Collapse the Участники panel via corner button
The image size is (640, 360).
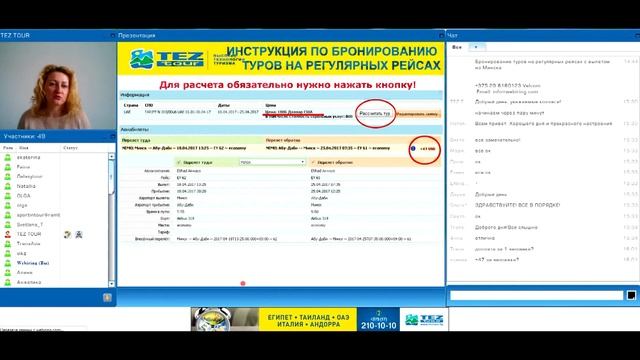click(113, 136)
